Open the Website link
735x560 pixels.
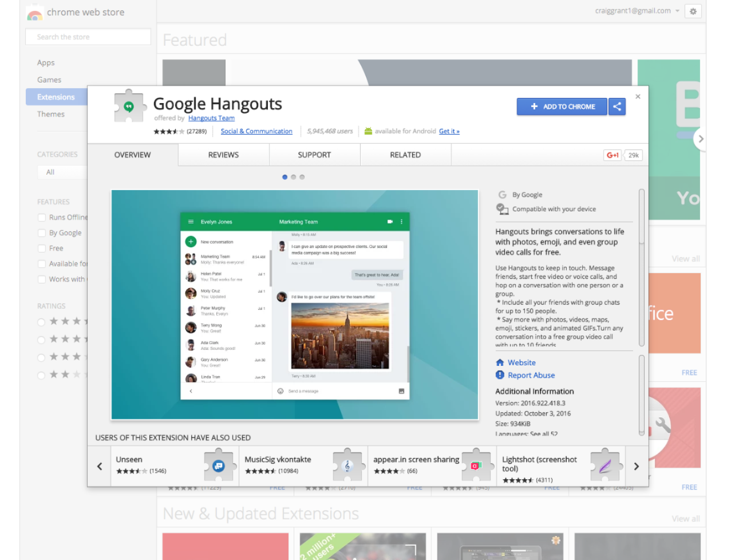pyautogui.click(x=521, y=362)
